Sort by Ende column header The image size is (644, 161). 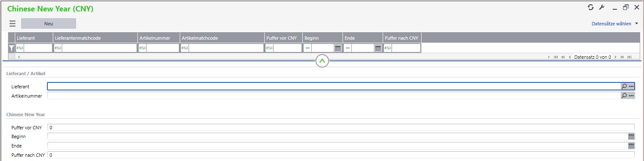(363, 38)
